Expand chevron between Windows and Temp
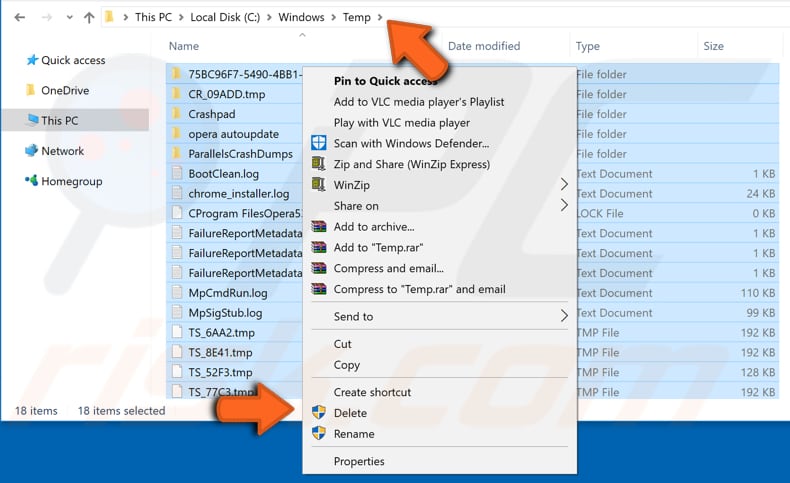The width and height of the screenshot is (790, 483). (x=334, y=18)
